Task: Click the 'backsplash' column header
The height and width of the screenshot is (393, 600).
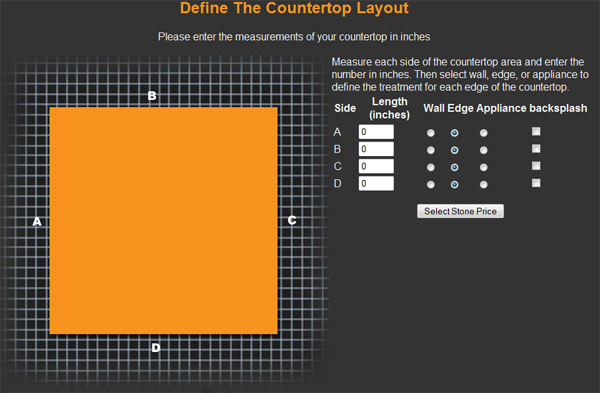Action: pos(558,108)
